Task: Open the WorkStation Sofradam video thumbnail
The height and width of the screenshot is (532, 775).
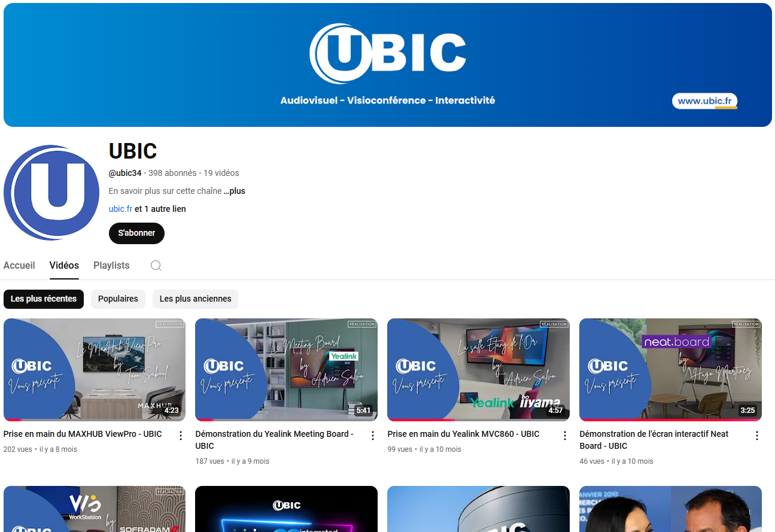Action: (95, 509)
